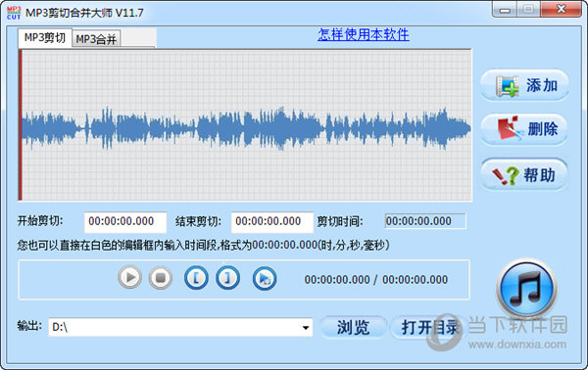Click the Play button

click(x=129, y=278)
